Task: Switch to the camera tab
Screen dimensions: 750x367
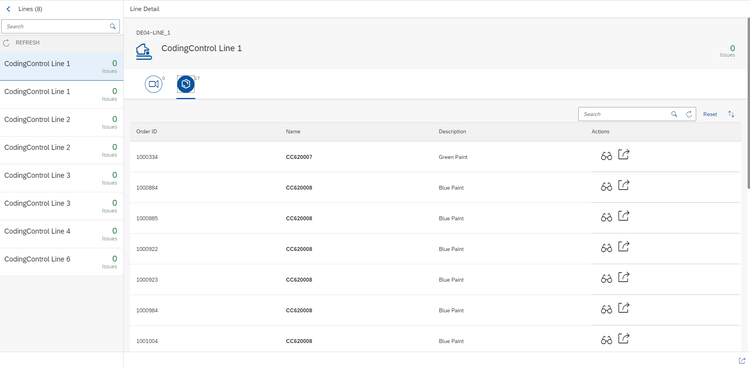Action: pos(154,84)
